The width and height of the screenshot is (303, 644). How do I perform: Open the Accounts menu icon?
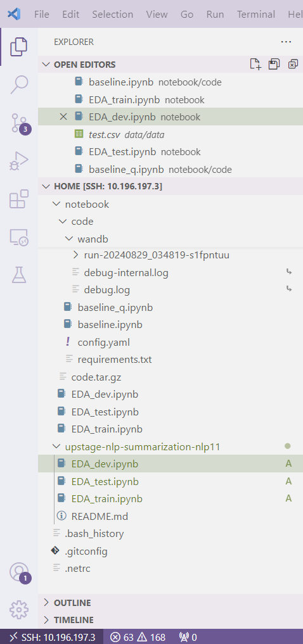click(19, 572)
